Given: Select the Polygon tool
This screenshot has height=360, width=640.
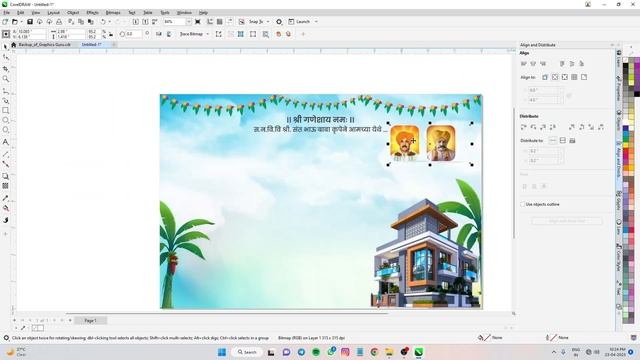Looking at the screenshot, I should pyautogui.click(x=6, y=130).
